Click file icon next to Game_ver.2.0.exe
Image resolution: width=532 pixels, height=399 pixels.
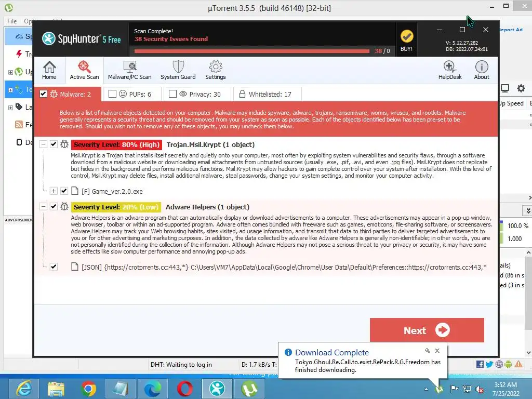[x=75, y=191]
